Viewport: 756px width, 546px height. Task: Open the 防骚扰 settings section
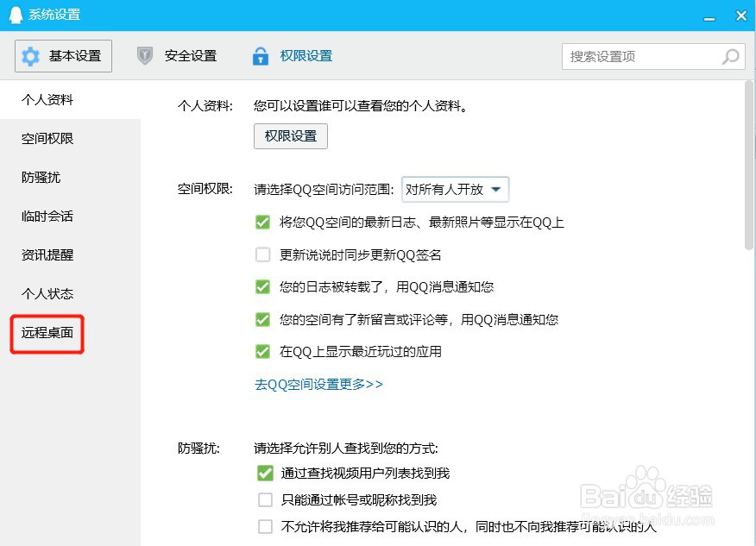[39, 178]
